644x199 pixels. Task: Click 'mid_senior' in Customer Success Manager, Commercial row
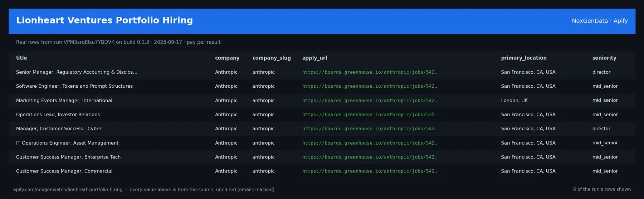point(605,171)
